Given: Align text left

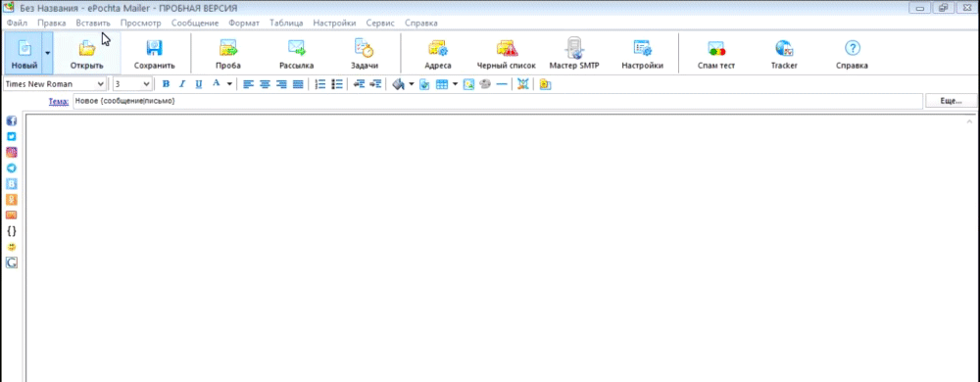Looking at the screenshot, I should pyautogui.click(x=248, y=83).
